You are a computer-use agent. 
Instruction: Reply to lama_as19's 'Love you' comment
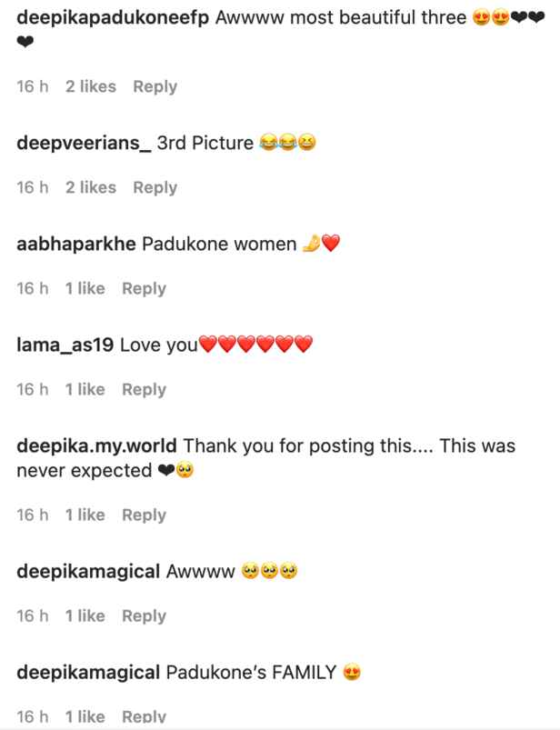click(144, 389)
